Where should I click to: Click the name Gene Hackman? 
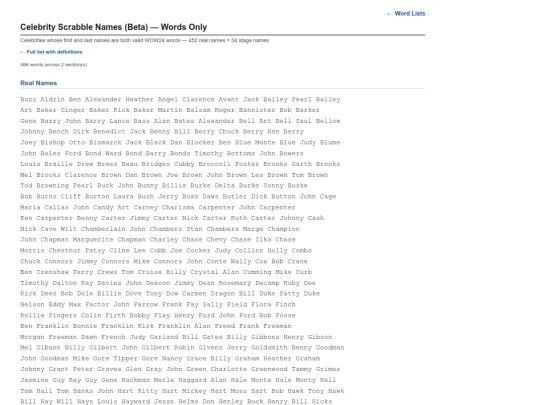pos(125,380)
